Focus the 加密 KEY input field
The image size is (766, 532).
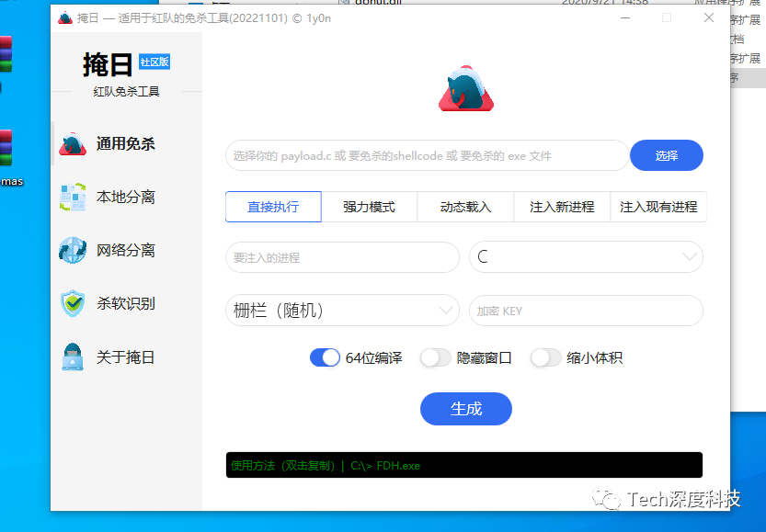coord(586,311)
